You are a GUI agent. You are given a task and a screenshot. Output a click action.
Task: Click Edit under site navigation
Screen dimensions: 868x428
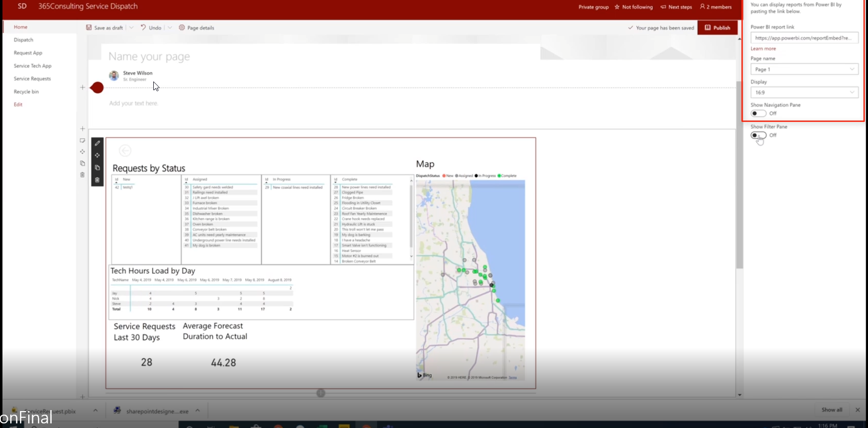[x=18, y=105]
